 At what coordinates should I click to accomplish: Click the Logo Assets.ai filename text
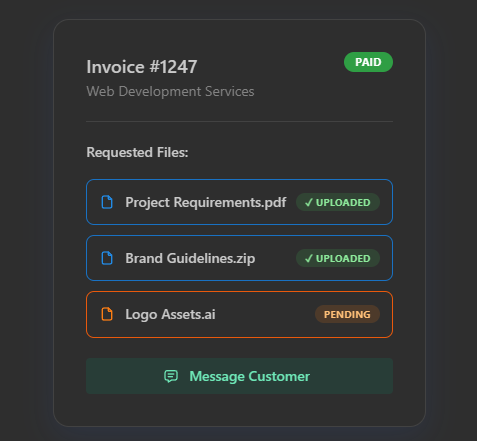pyautogui.click(x=170, y=314)
